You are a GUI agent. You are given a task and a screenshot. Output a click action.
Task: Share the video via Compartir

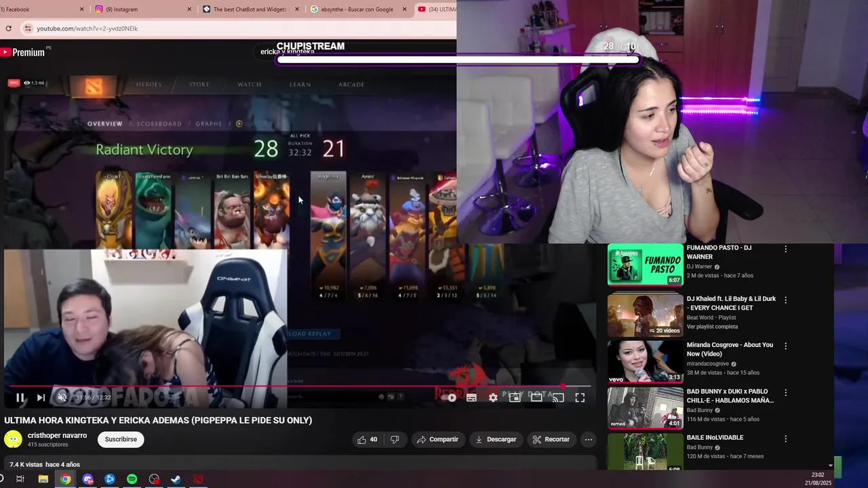(x=437, y=439)
